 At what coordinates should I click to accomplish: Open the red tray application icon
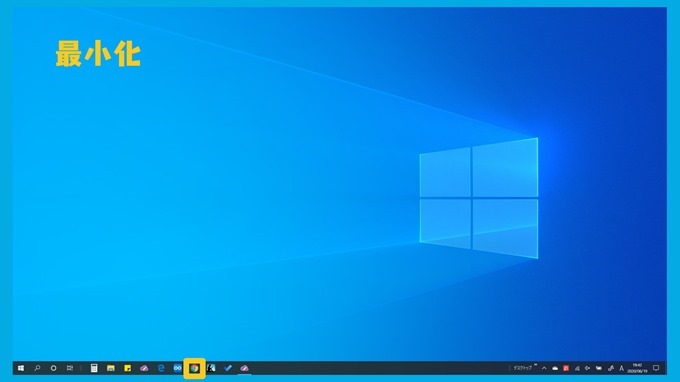click(x=566, y=368)
